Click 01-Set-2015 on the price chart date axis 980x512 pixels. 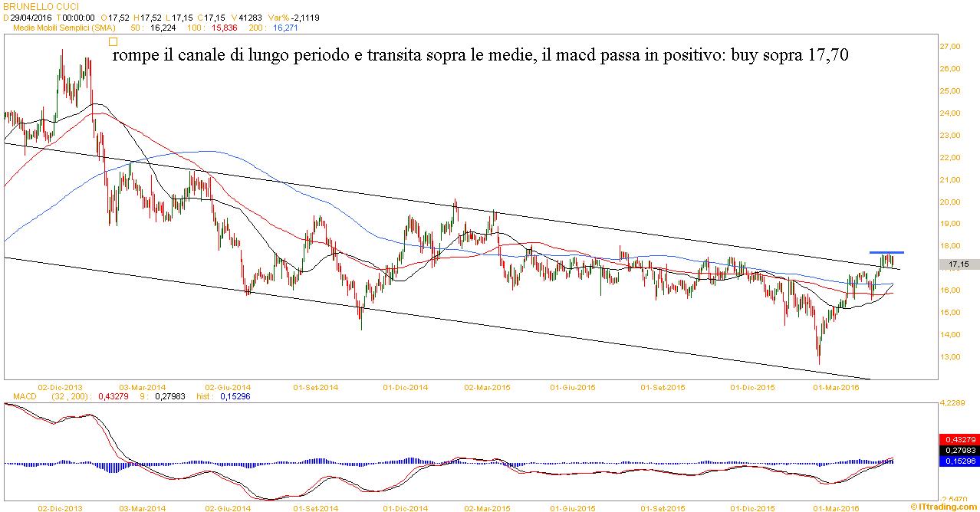pyautogui.click(x=663, y=387)
